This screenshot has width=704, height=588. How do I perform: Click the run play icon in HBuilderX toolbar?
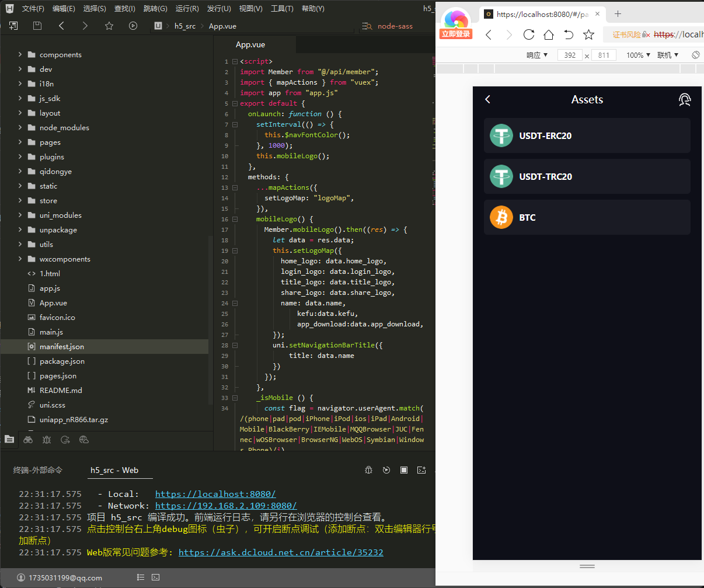coord(133,26)
